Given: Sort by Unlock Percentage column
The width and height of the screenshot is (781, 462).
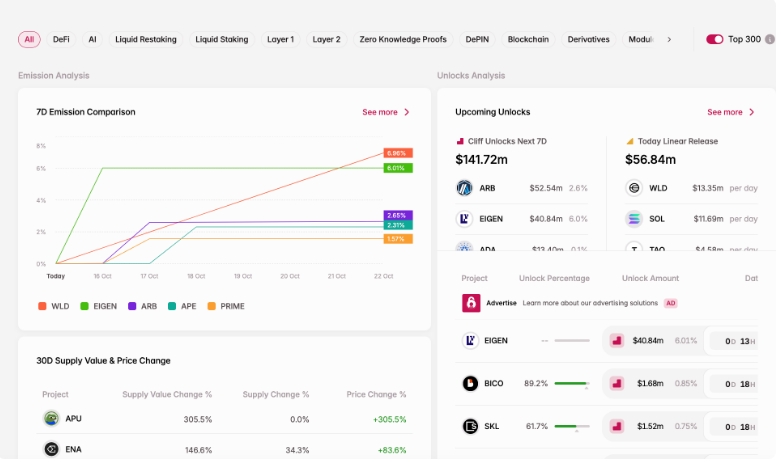Looking at the screenshot, I should click(554, 278).
